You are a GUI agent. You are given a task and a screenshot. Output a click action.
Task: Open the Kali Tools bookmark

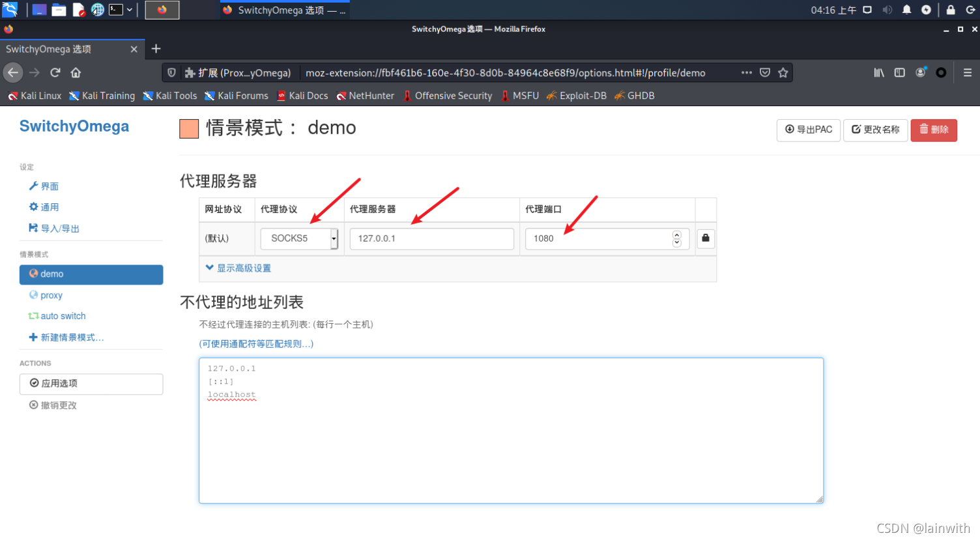coord(170,96)
